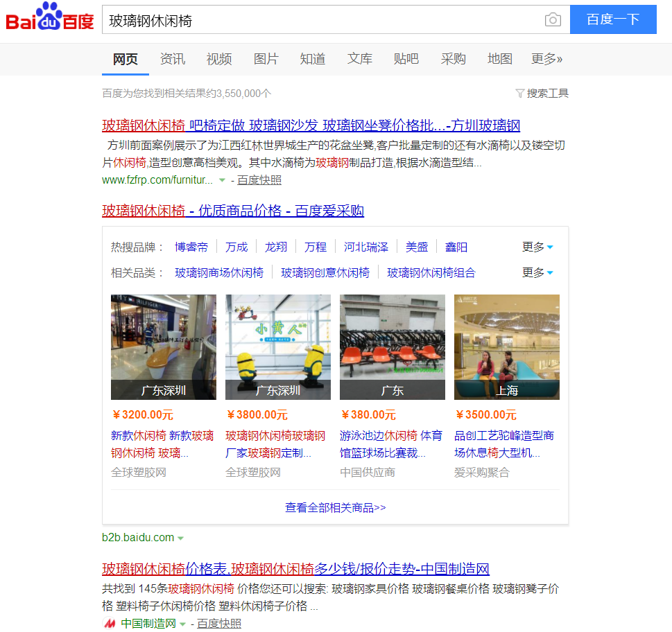Click 中国供应商 source label

368,473
